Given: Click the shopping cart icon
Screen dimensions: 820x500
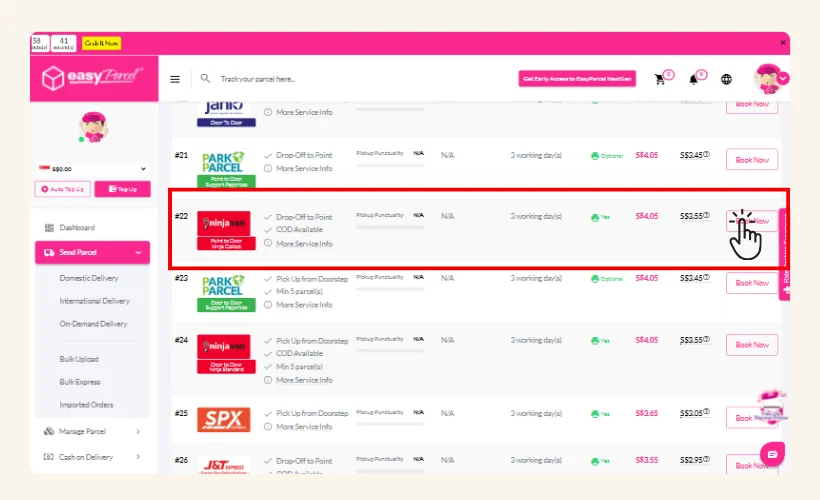Looking at the screenshot, I should [x=660, y=79].
